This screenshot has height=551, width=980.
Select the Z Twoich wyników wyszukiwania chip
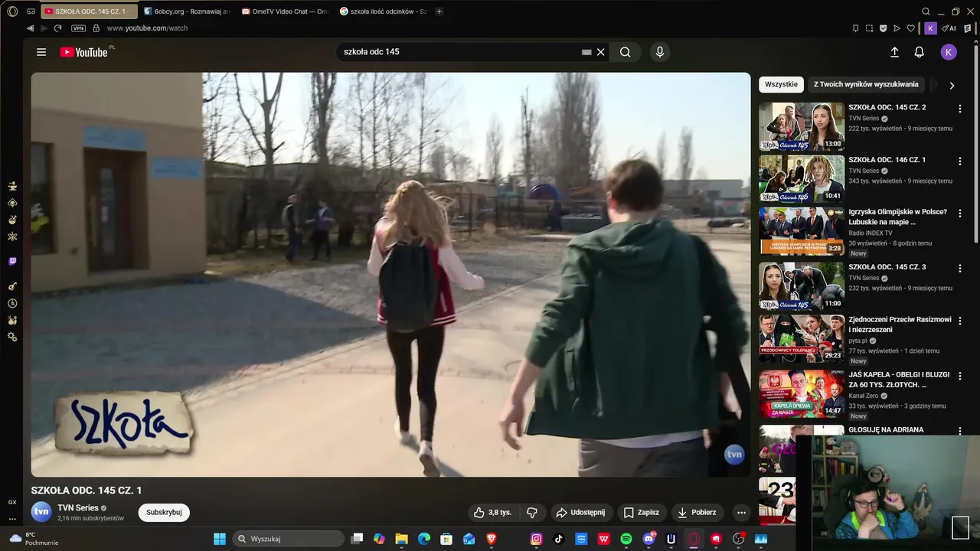pyautogui.click(x=866, y=84)
